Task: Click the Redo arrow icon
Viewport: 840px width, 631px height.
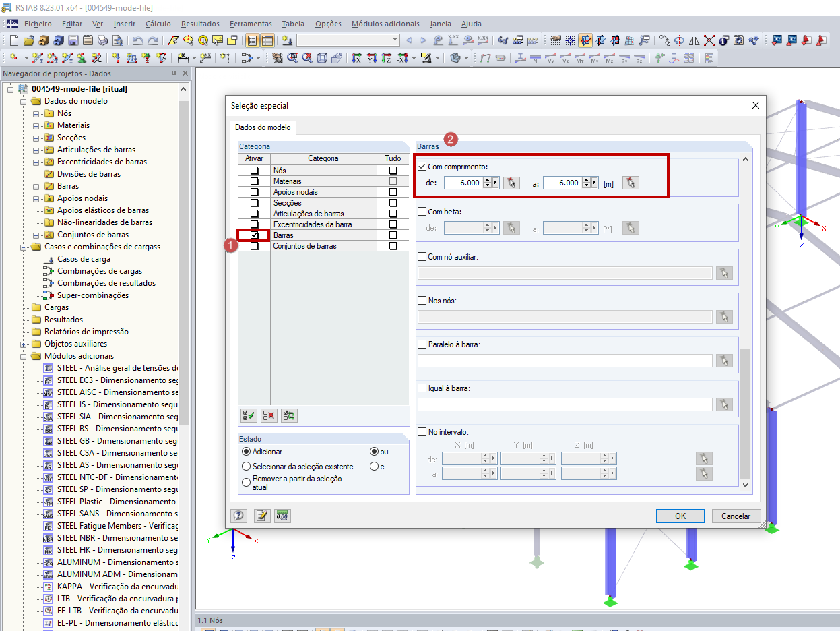Action: point(153,40)
